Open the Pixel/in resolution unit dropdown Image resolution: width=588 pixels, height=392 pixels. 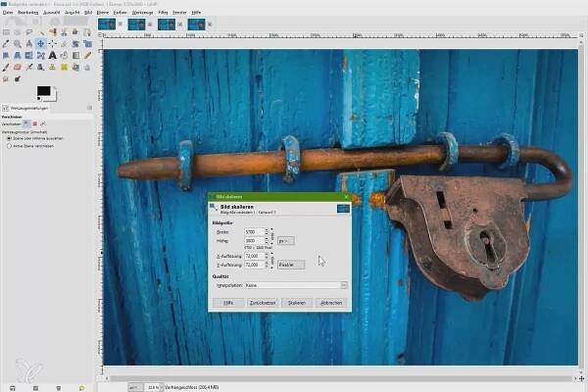point(291,264)
